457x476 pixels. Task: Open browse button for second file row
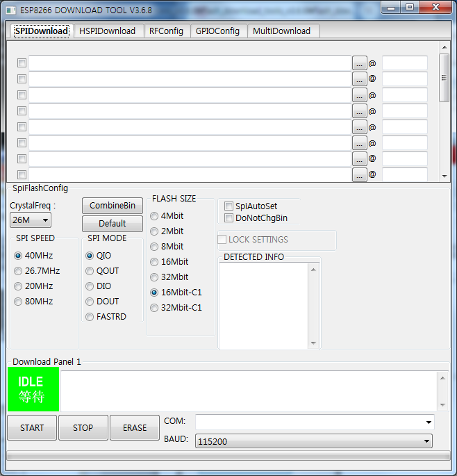coord(360,79)
